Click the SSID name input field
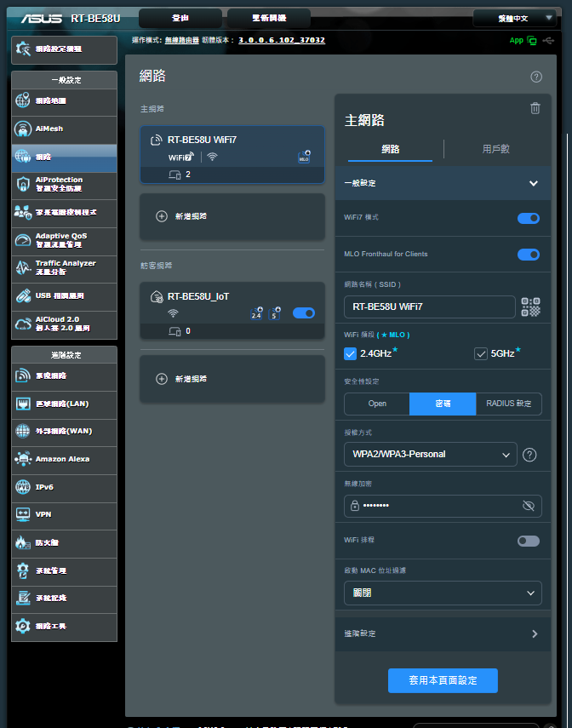The height and width of the screenshot is (728, 572). point(430,307)
